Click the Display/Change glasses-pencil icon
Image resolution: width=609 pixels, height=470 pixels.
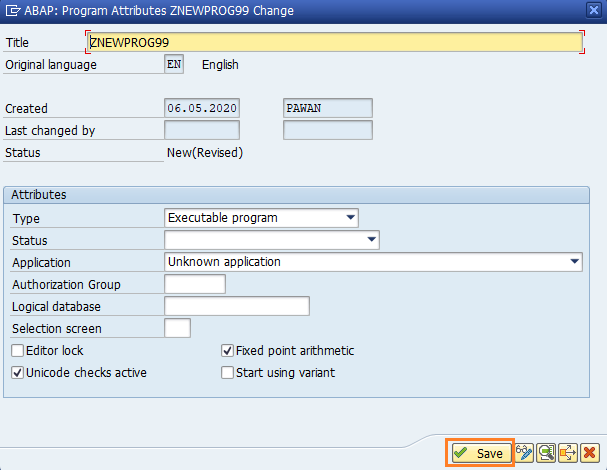(524, 453)
